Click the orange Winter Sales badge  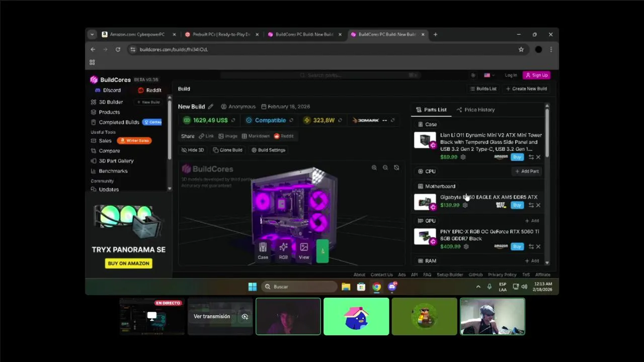[134, 141]
